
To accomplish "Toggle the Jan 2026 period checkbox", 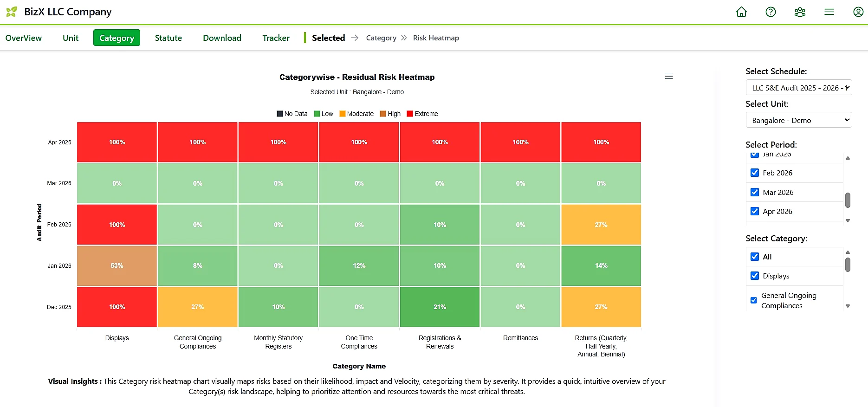I will click(755, 155).
